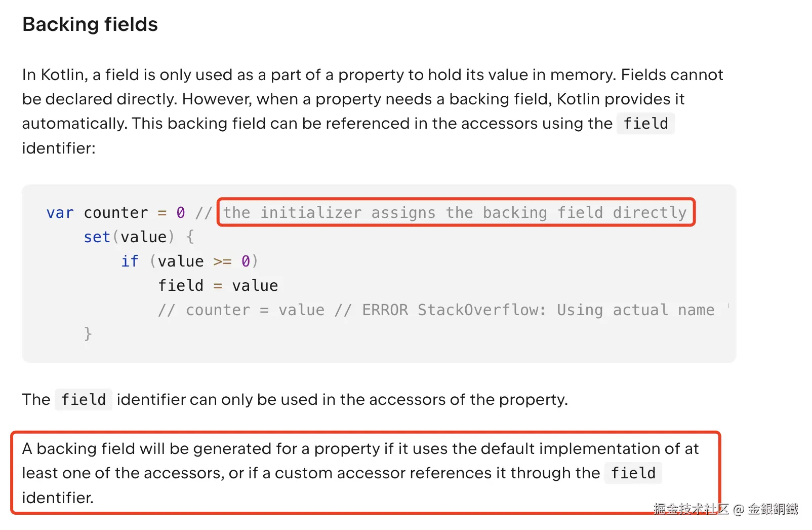Click the set keyword in code

pyautogui.click(x=97, y=237)
